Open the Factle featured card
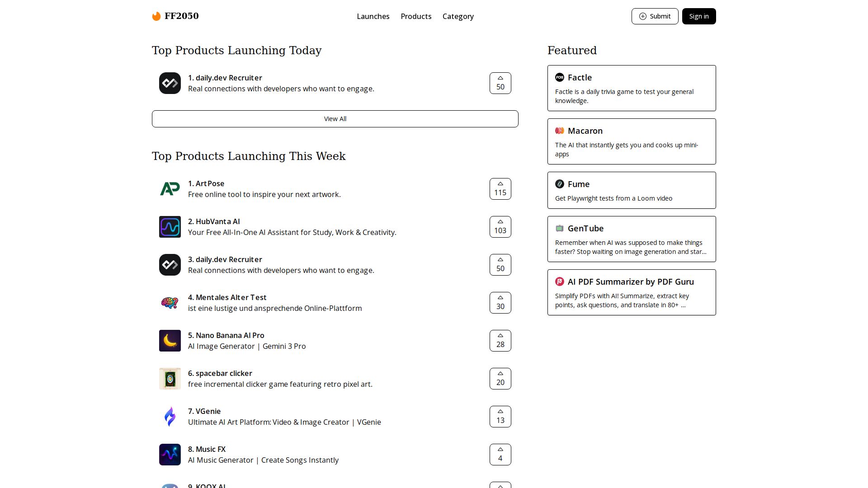 [x=631, y=88]
